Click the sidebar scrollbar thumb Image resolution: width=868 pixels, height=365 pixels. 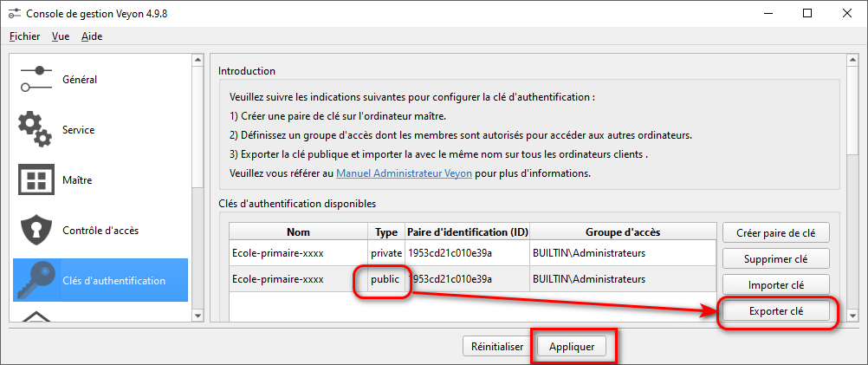198,127
